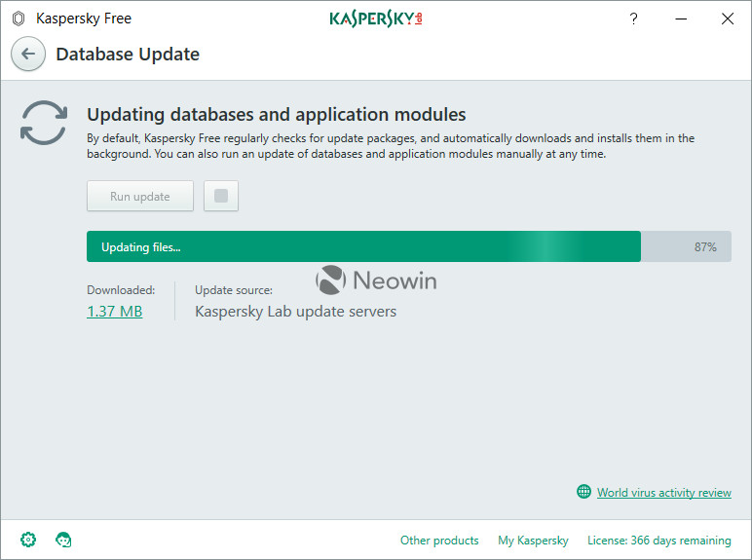The height and width of the screenshot is (560, 752).
Task: Click the globe icon beside virus activity review
Action: pos(583,492)
